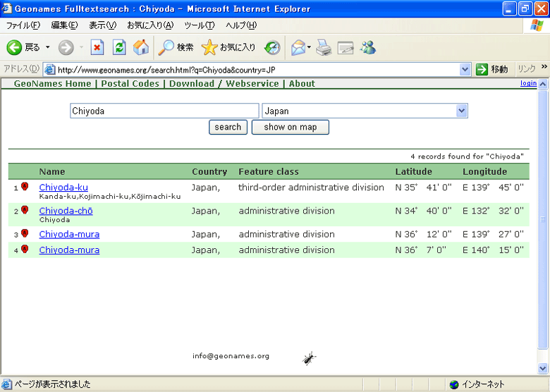This screenshot has width=550, height=392.
Task: Click 'third-order administrative division' cell
Action: (x=311, y=188)
